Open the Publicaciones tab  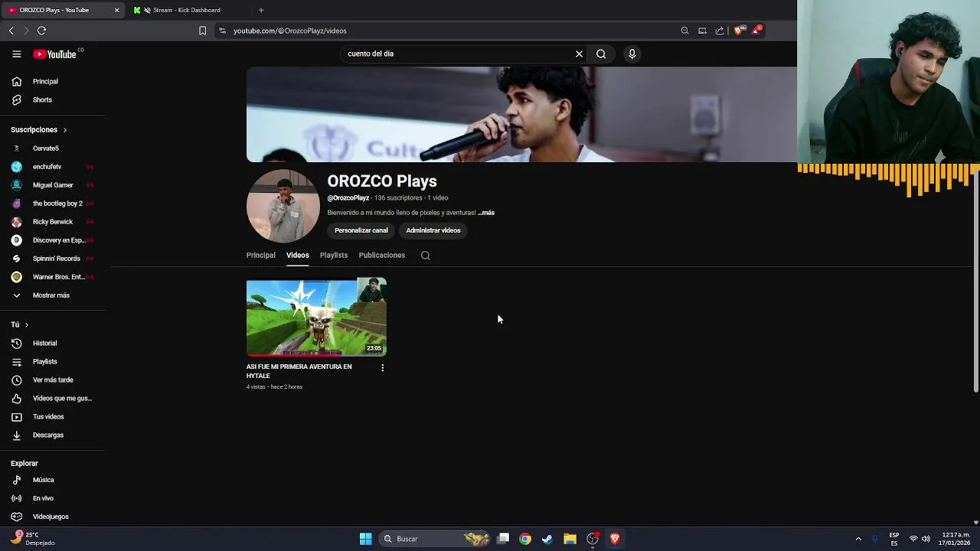click(381, 256)
